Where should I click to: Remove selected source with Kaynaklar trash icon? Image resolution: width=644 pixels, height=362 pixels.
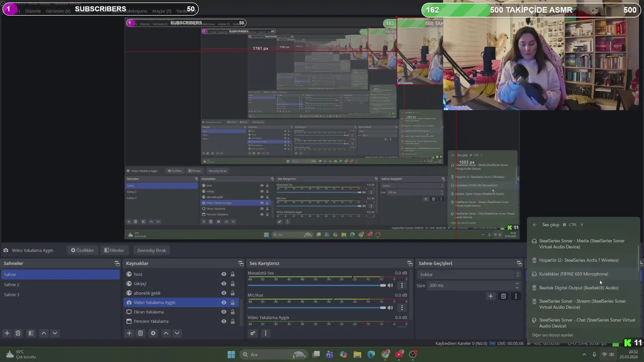coord(140,333)
